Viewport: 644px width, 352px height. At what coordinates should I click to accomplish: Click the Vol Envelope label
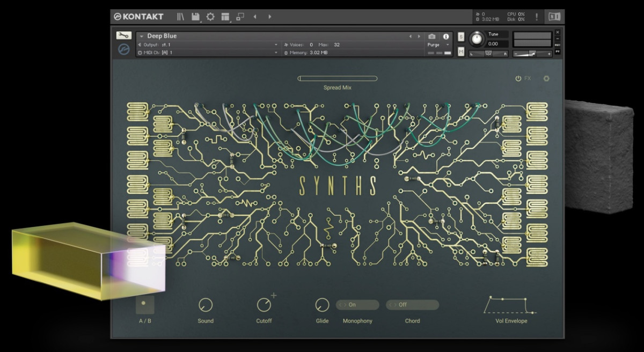[511, 321]
